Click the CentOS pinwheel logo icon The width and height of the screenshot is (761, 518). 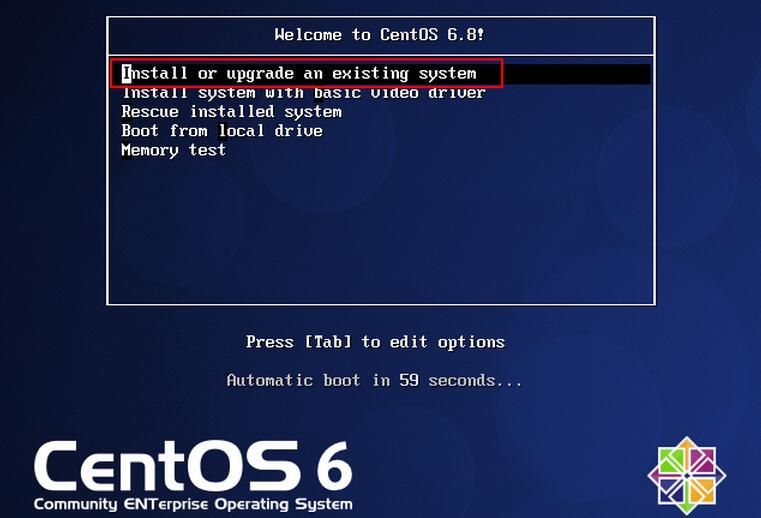pyautogui.click(x=687, y=475)
